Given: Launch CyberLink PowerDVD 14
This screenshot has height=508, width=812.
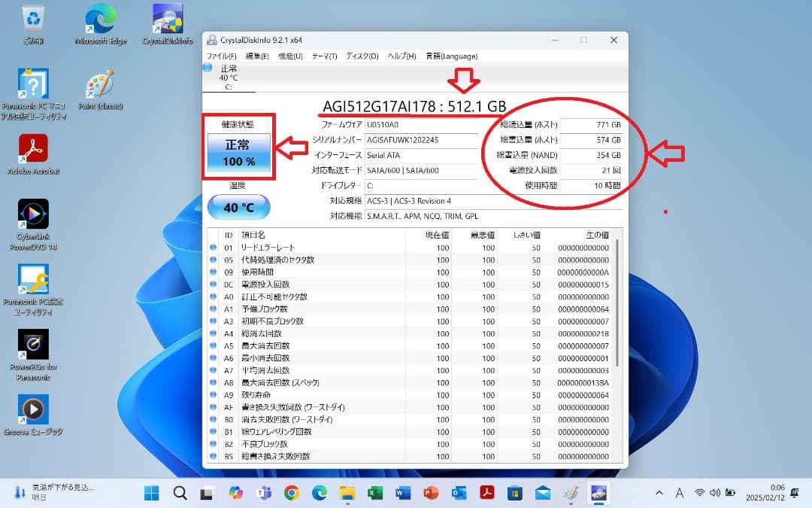Looking at the screenshot, I should 33,213.
